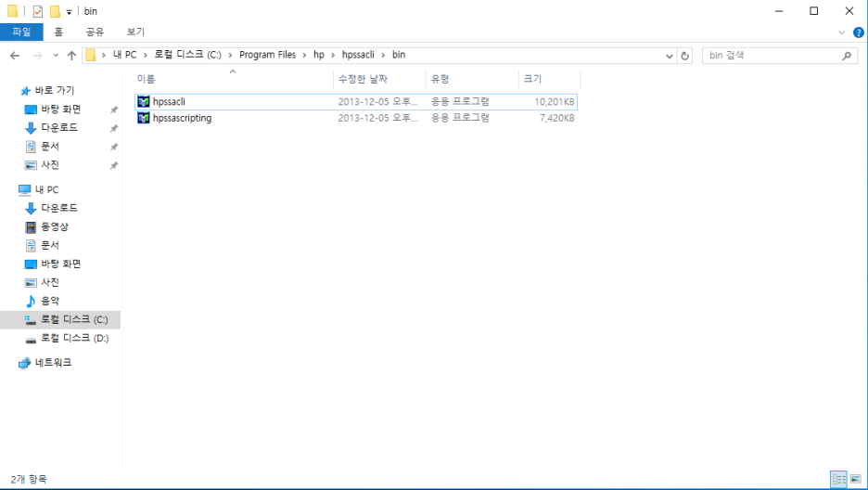Click the properties icon in the quick access toolbar
Viewport: 868px width, 490px height.
38,11
